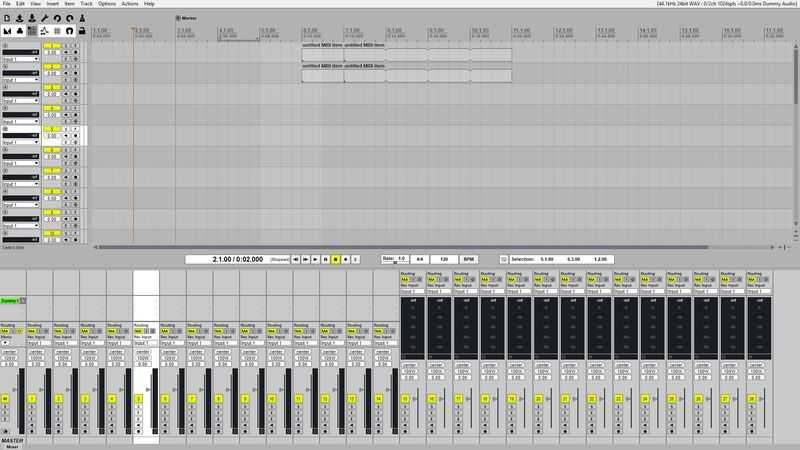Image resolution: width=800 pixels, height=450 pixels.
Task: Toggle the auto-crossfade toolbar icon
Action: [x=7, y=31]
